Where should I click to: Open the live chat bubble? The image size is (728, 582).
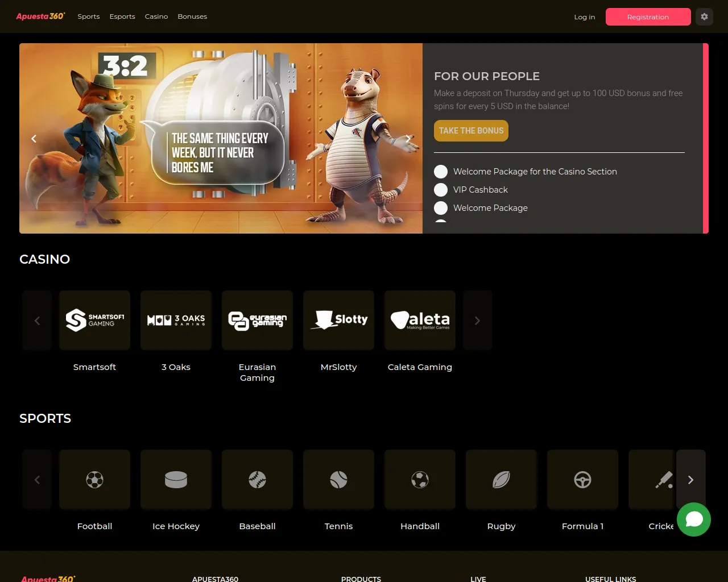pos(694,519)
